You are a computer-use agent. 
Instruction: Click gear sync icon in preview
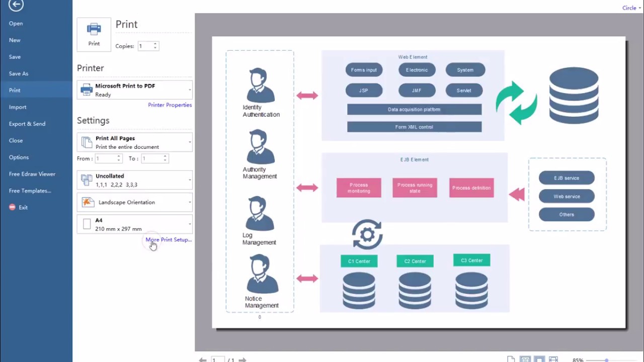(x=367, y=234)
